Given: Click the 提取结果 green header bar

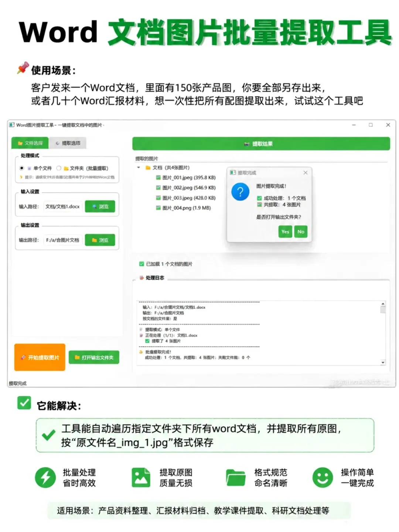Looking at the screenshot, I should point(261,144).
